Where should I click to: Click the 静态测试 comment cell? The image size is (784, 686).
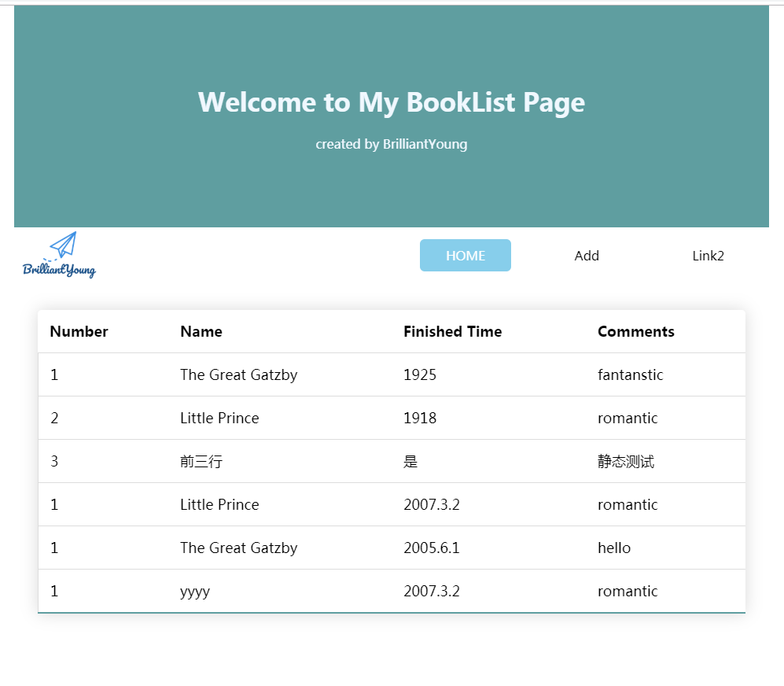click(625, 461)
